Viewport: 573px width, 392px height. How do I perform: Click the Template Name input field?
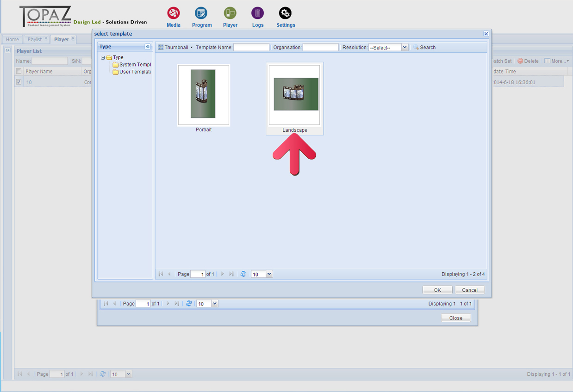(x=251, y=47)
